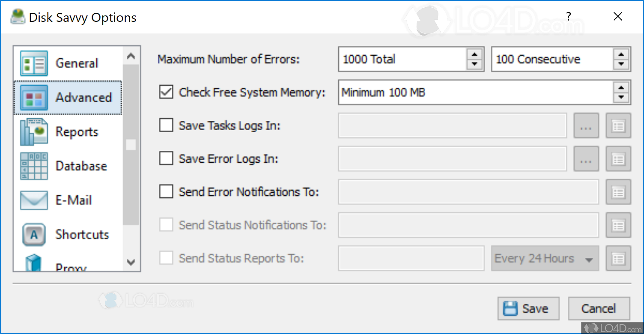Click the Save button
This screenshot has width=644, height=334.
click(528, 308)
